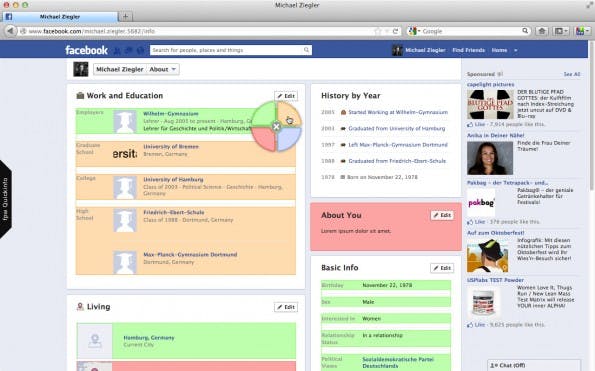Click the pakbag logo ad image
Screen dimensions: 595x371
(x=481, y=203)
